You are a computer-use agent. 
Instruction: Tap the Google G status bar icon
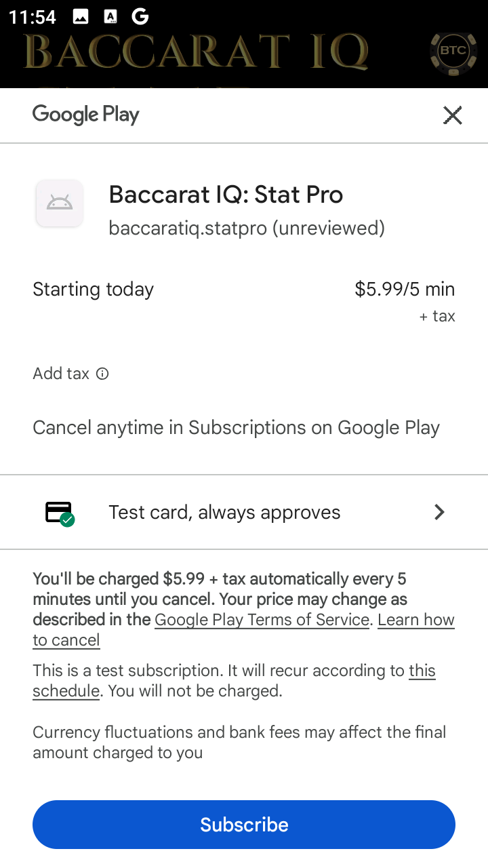[140, 16]
